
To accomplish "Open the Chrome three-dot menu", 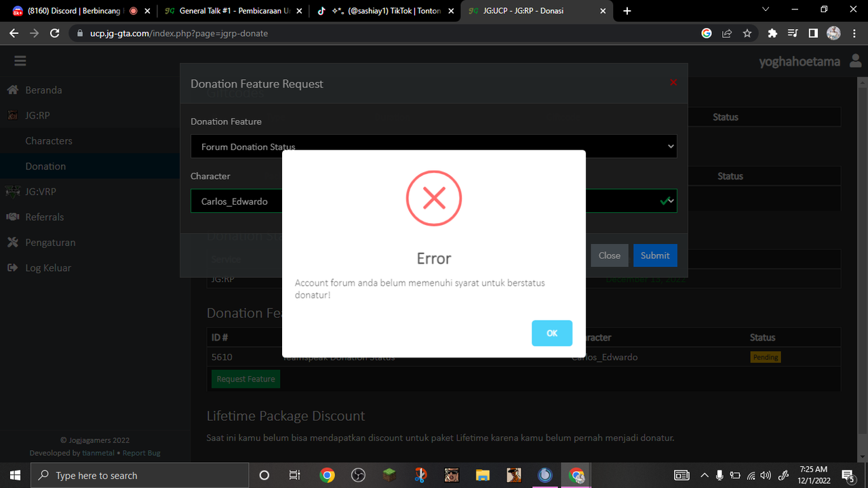I will pyautogui.click(x=854, y=33).
